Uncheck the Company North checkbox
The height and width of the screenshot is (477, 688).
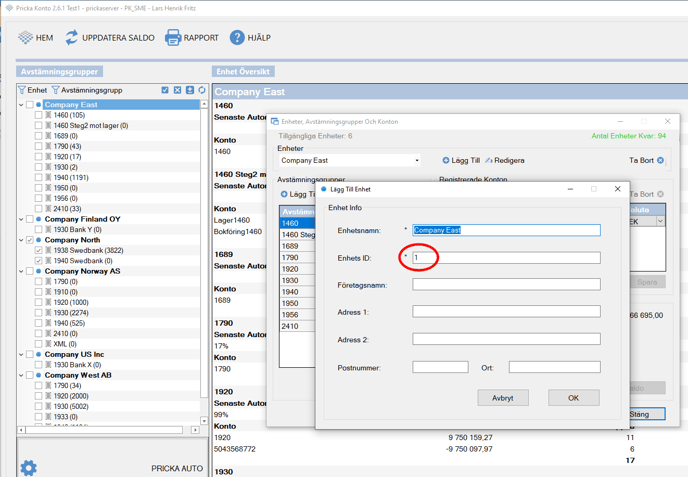30,240
